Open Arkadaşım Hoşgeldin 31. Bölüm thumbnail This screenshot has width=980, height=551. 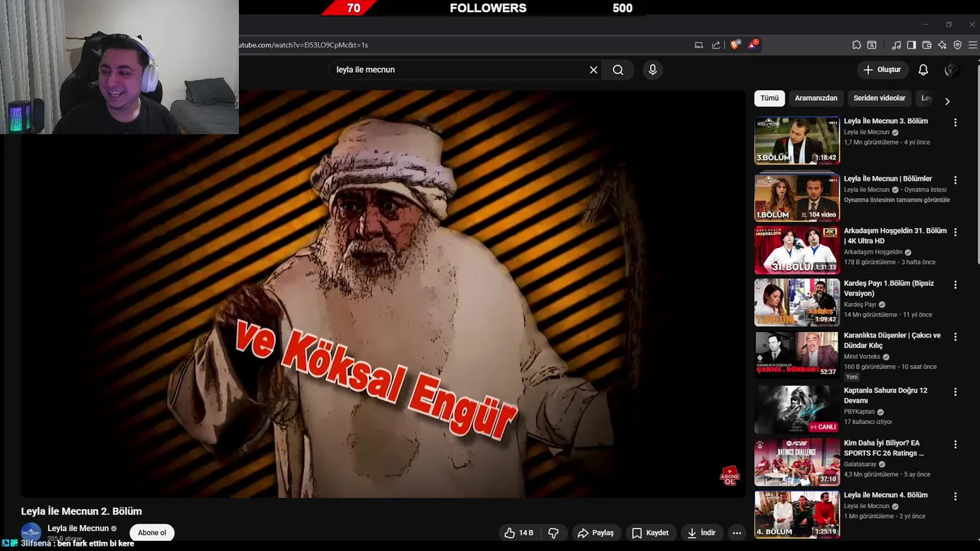pos(797,249)
